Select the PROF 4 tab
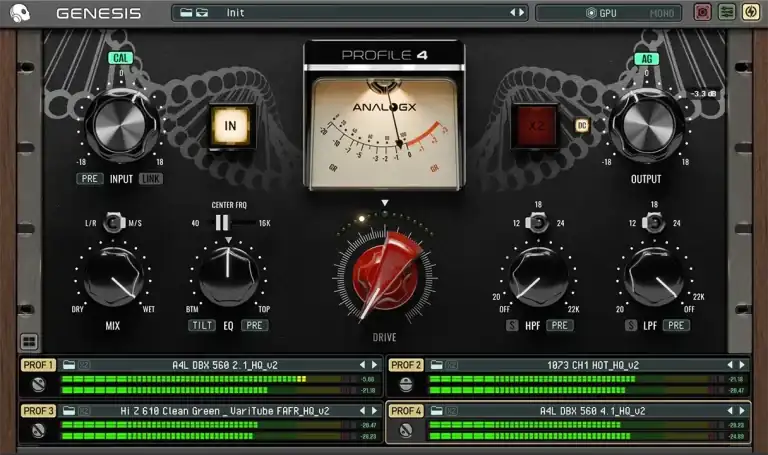768x455 pixels. [x=406, y=410]
